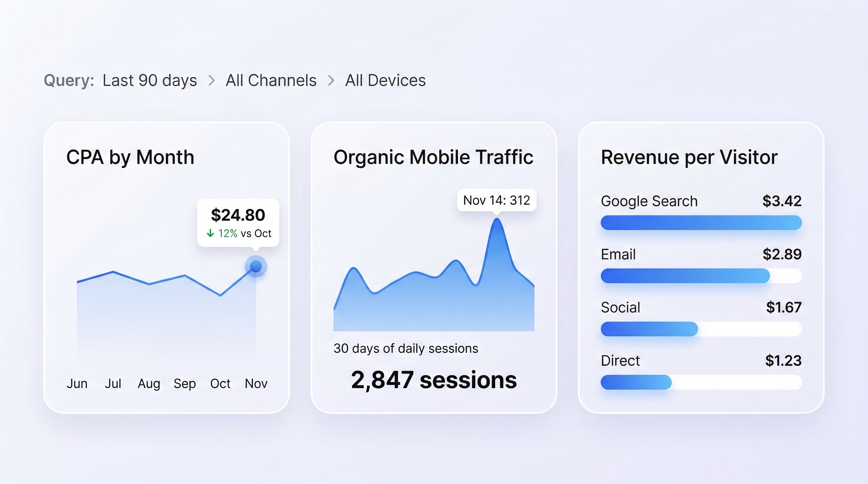The height and width of the screenshot is (484, 868).
Task: Click the 'Jul' axis label
Action: (113, 384)
